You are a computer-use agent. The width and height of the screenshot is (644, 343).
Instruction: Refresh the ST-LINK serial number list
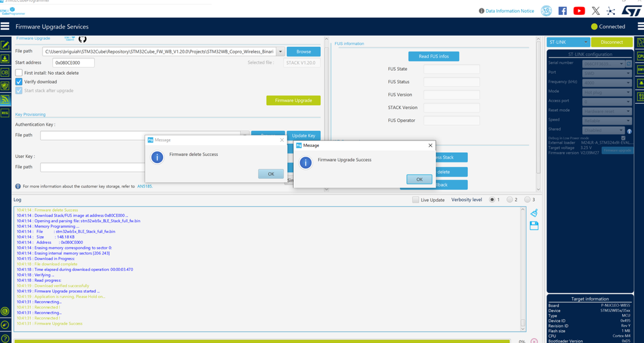pyautogui.click(x=629, y=64)
